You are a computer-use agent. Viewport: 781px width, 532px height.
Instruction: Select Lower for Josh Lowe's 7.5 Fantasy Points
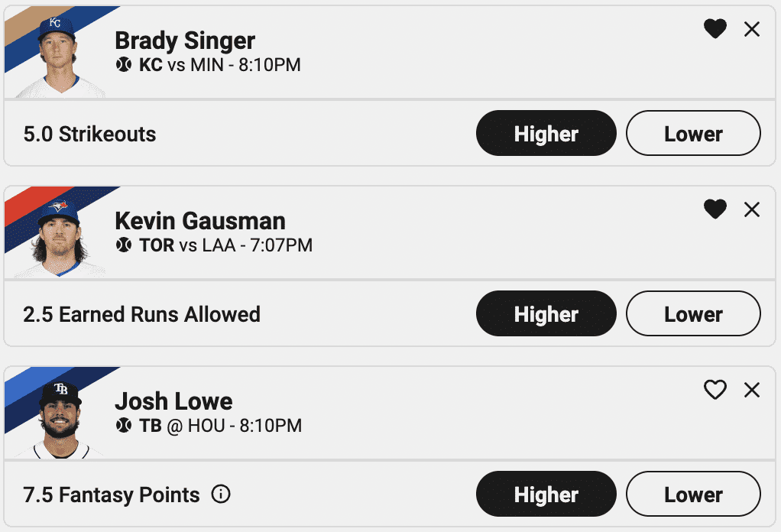coord(693,495)
